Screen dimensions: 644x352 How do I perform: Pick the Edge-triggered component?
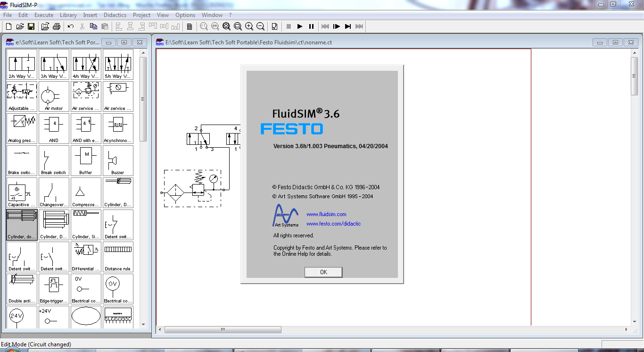pos(54,289)
